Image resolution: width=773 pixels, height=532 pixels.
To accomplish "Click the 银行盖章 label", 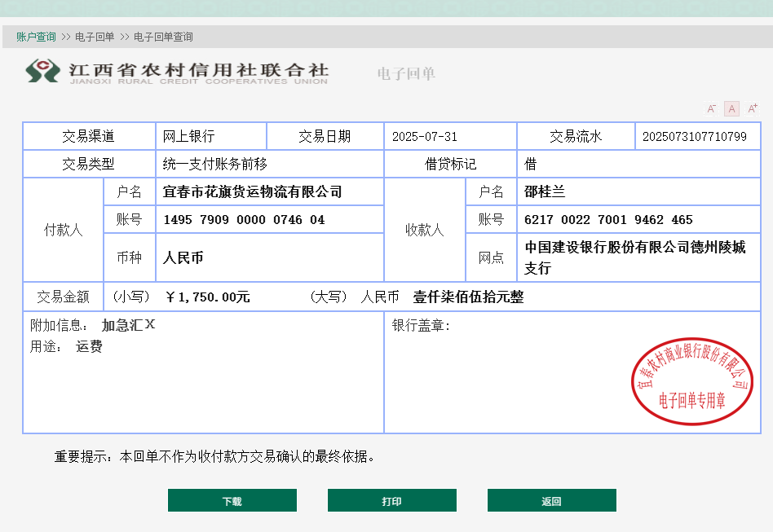I will pyautogui.click(x=421, y=326).
